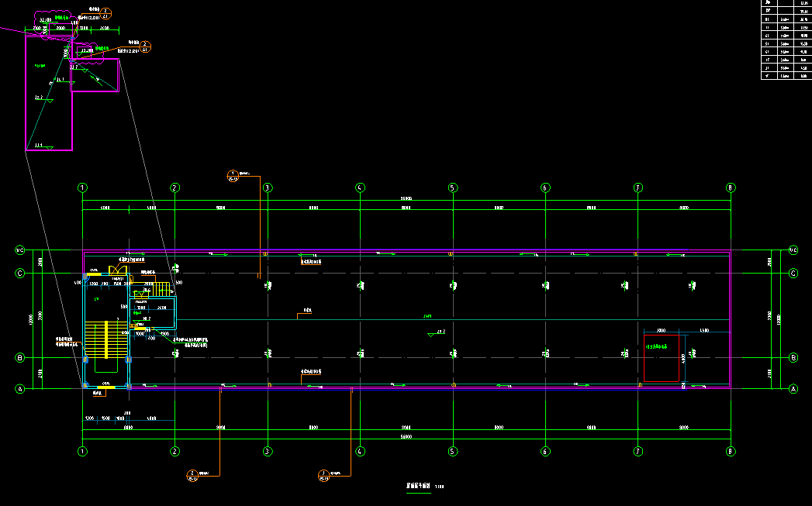Click grid axis bubble 1 above the plan
Viewport: 812px width, 506px height.
(x=82, y=188)
